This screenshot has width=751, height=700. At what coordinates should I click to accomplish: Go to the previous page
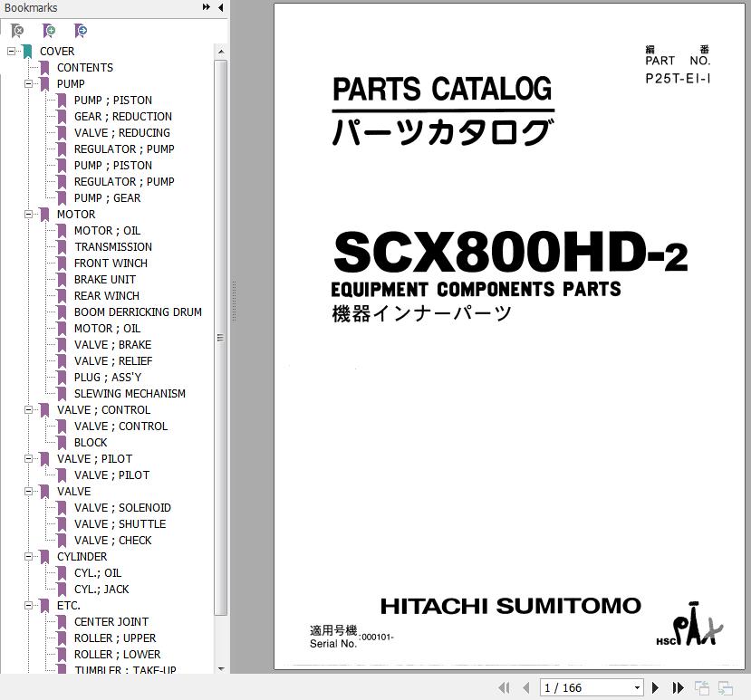click(526, 688)
